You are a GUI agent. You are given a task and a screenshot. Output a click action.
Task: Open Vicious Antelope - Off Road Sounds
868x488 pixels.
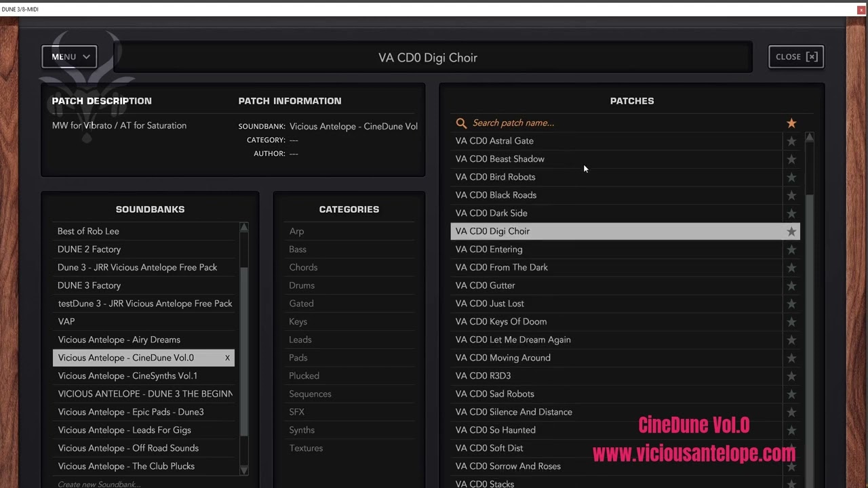(144, 448)
